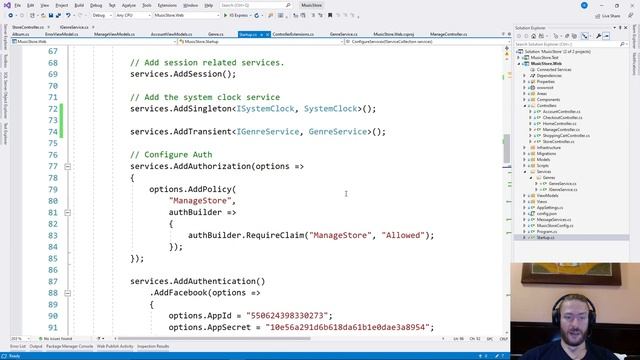Viewport: 640px width, 360px height.
Task: Click the No issues found indicator
Action: (55, 339)
